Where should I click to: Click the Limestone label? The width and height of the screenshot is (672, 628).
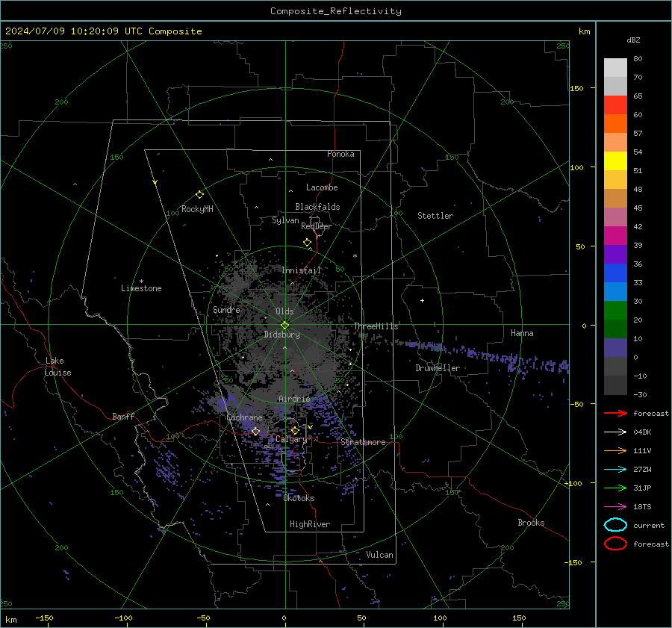coord(141,288)
